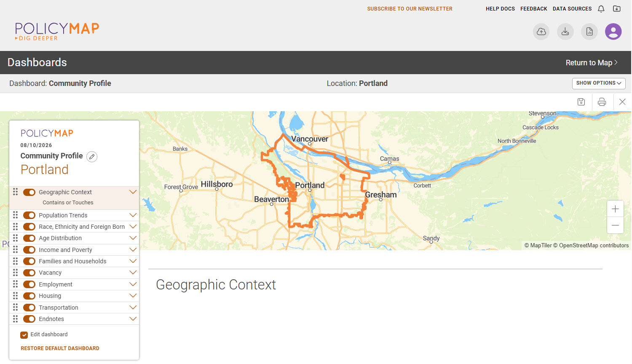Grab the Vacancy drag handle
The height and width of the screenshot is (364, 632).
point(16,273)
